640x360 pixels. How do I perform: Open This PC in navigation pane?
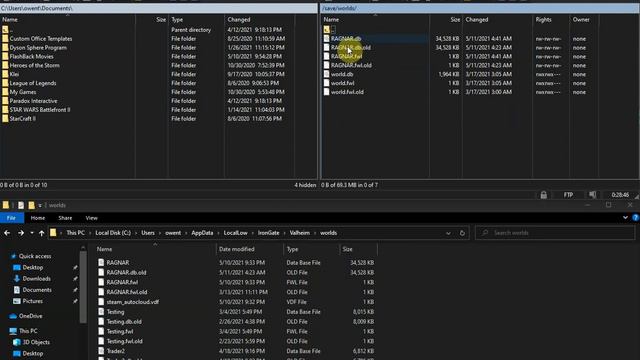[28, 331]
